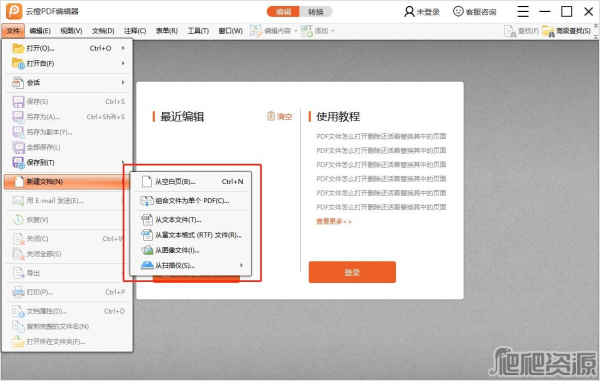Click the 恢复(V) revert icon

tap(18, 220)
